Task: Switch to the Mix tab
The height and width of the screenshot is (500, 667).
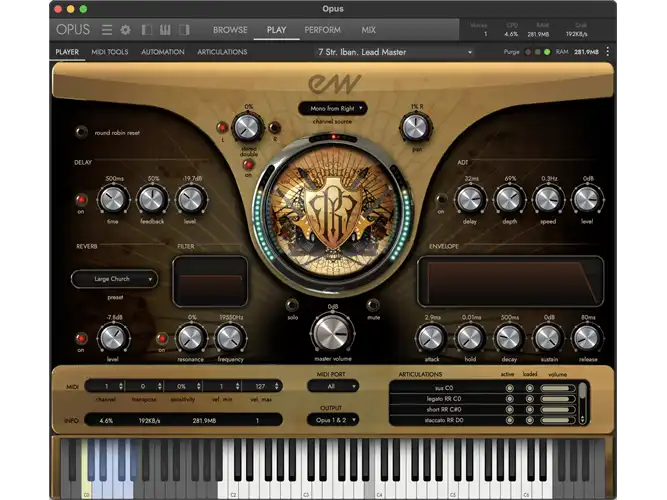Action: pyautogui.click(x=368, y=30)
